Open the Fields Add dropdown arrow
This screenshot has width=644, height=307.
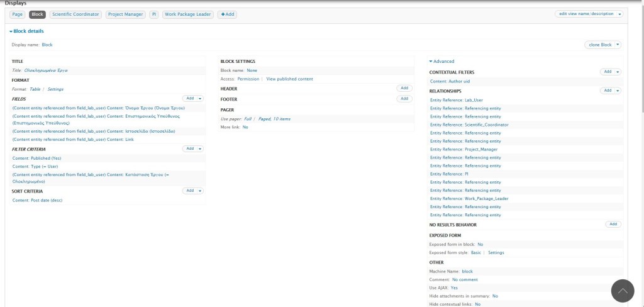click(x=200, y=98)
